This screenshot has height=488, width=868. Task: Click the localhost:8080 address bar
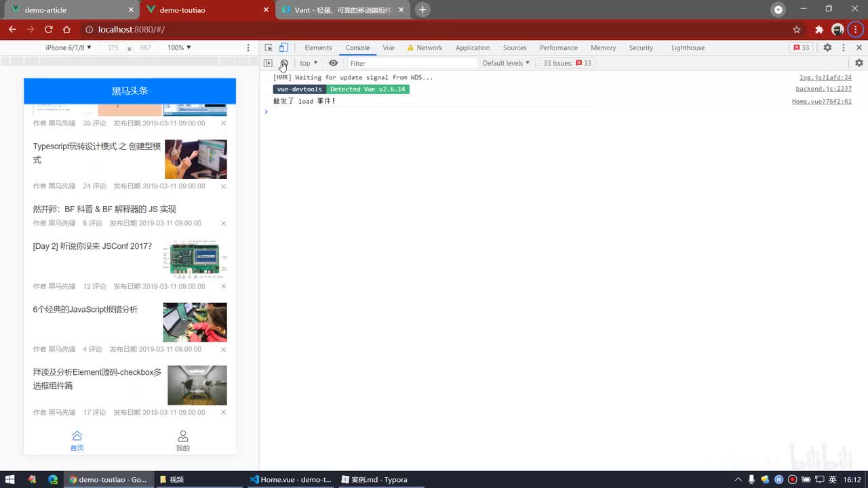click(x=434, y=29)
